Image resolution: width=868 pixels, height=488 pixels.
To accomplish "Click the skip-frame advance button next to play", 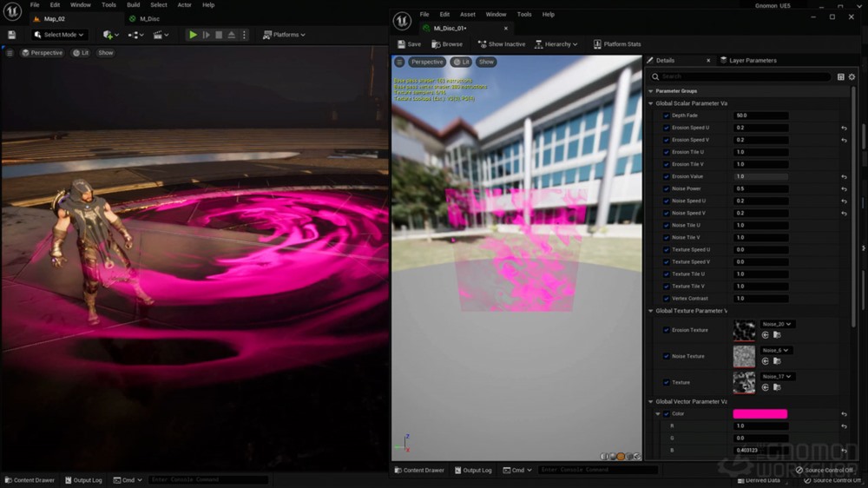I will (206, 35).
